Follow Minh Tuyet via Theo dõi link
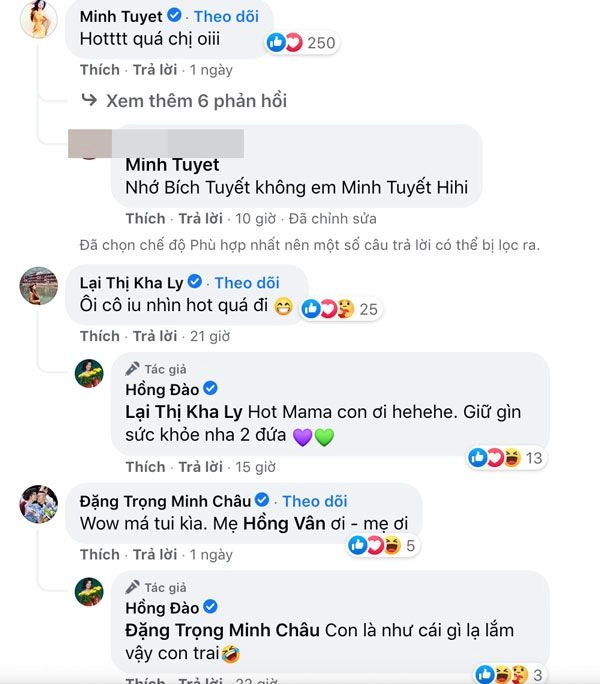 [226, 17]
